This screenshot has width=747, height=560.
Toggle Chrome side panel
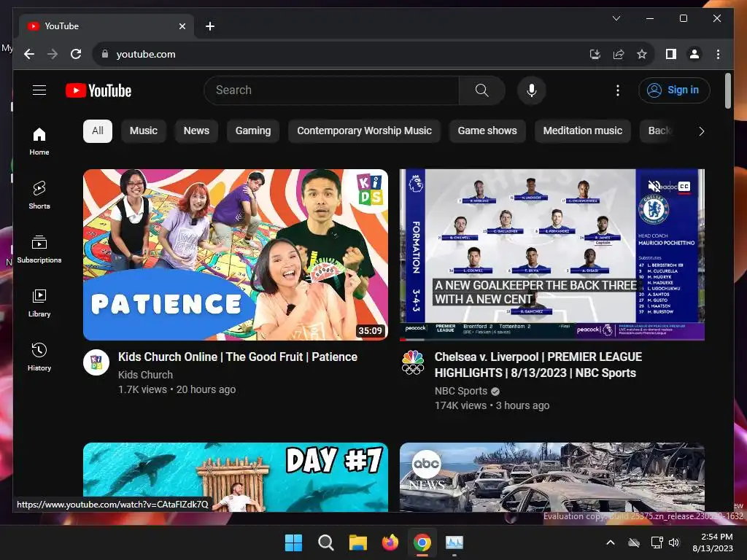(x=671, y=54)
